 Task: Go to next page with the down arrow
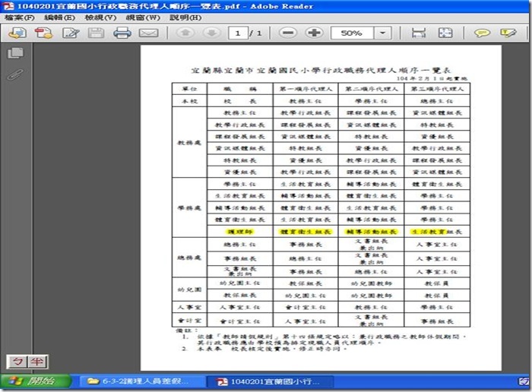[212, 33]
